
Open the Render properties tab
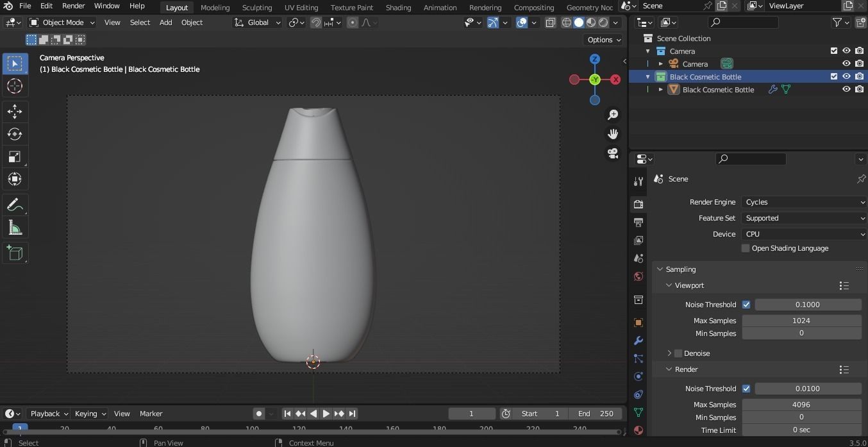[638, 204]
